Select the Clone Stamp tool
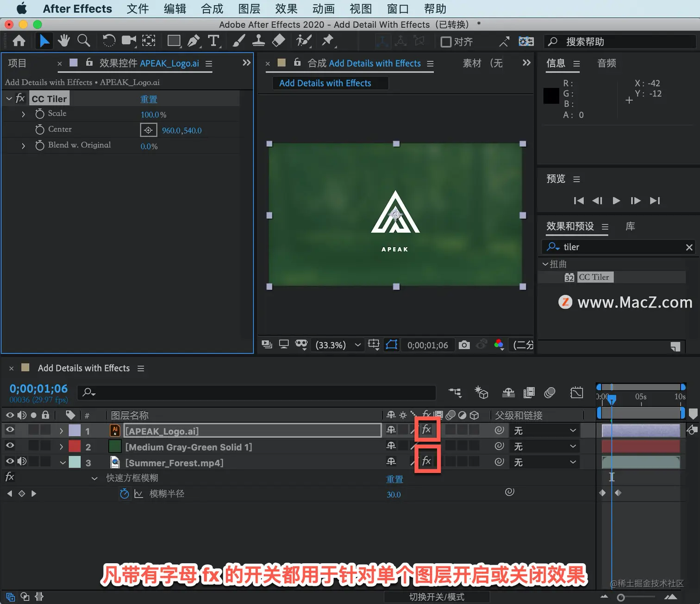700x604 pixels. click(x=258, y=41)
